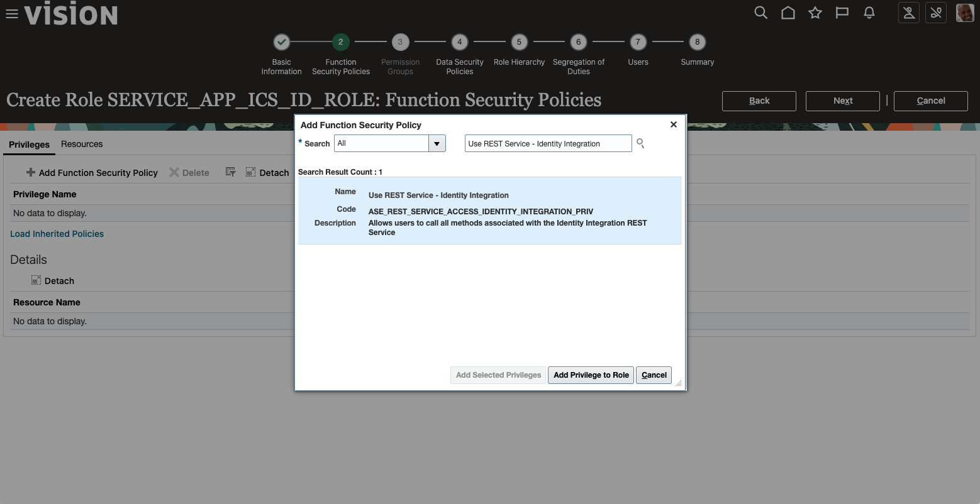Screen dimensions: 980x504
Task: Click the Load Inherited Policies link
Action: click(57, 233)
